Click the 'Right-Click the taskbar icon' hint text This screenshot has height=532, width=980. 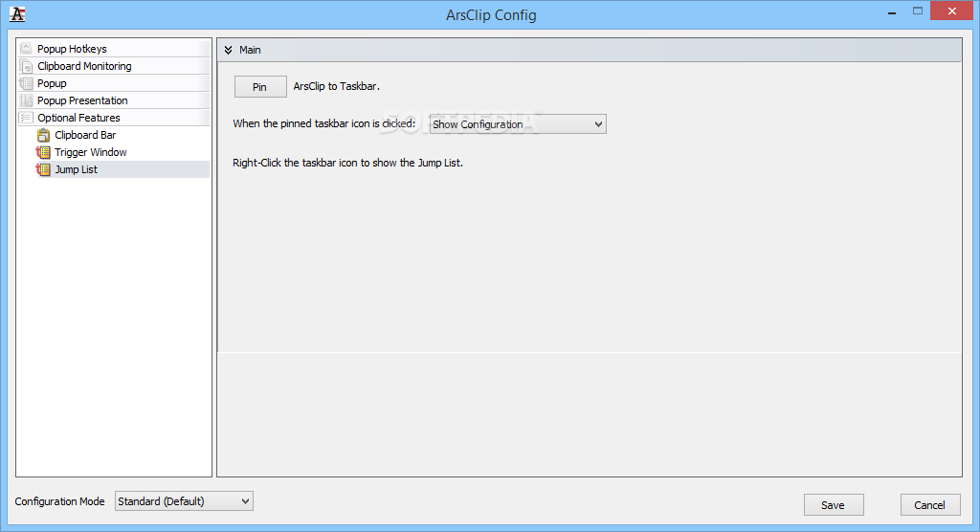[347, 163]
